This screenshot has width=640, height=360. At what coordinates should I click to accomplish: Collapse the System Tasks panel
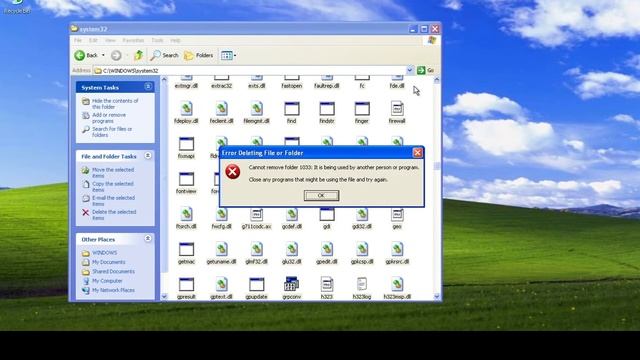pos(148,87)
